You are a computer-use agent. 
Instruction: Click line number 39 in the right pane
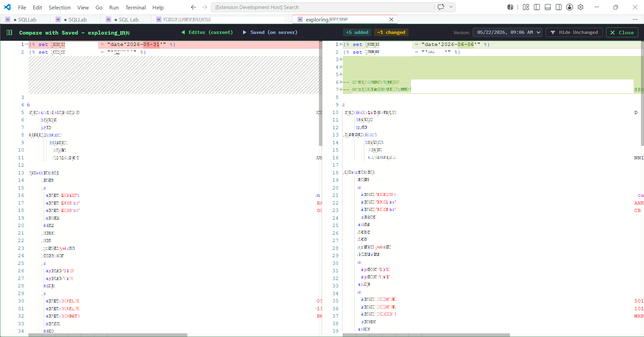click(x=335, y=331)
